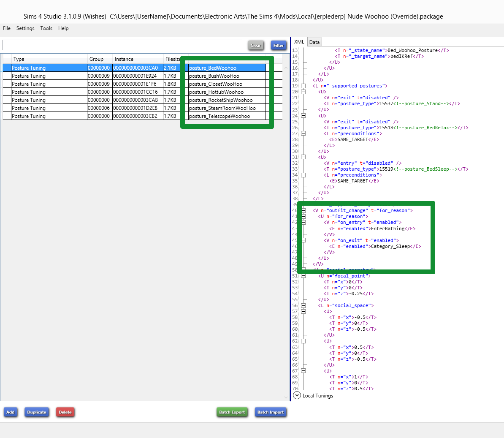Click the Batch Import button
The height and width of the screenshot is (438, 504).
(271, 412)
